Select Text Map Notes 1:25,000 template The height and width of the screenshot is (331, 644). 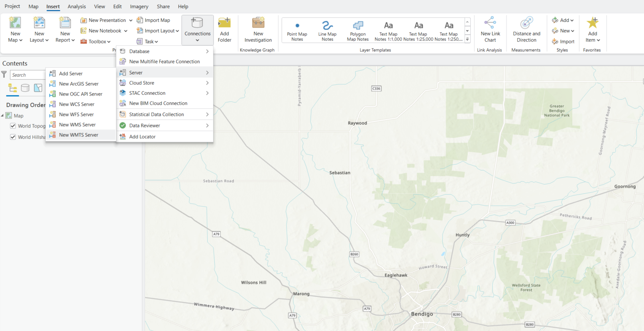point(418,30)
